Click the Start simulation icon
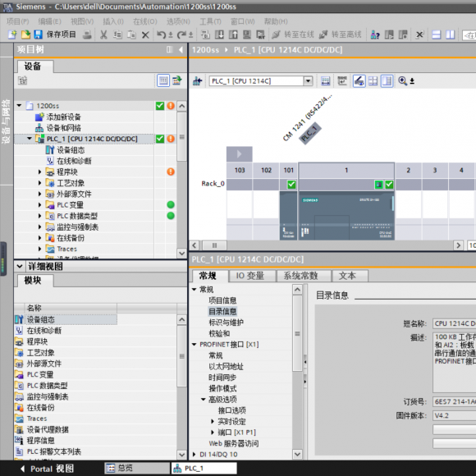 (247, 34)
